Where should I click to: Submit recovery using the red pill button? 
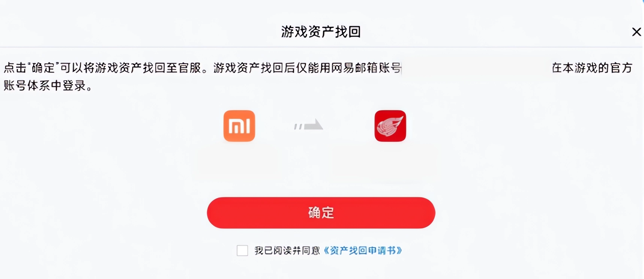pyautogui.click(x=321, y=213)
